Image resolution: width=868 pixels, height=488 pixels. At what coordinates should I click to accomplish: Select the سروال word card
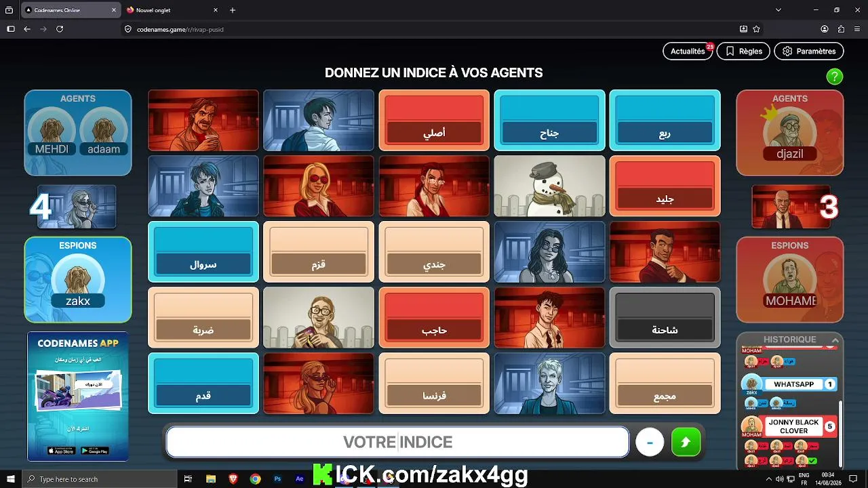pyautogui.click(x=203, y=251)
